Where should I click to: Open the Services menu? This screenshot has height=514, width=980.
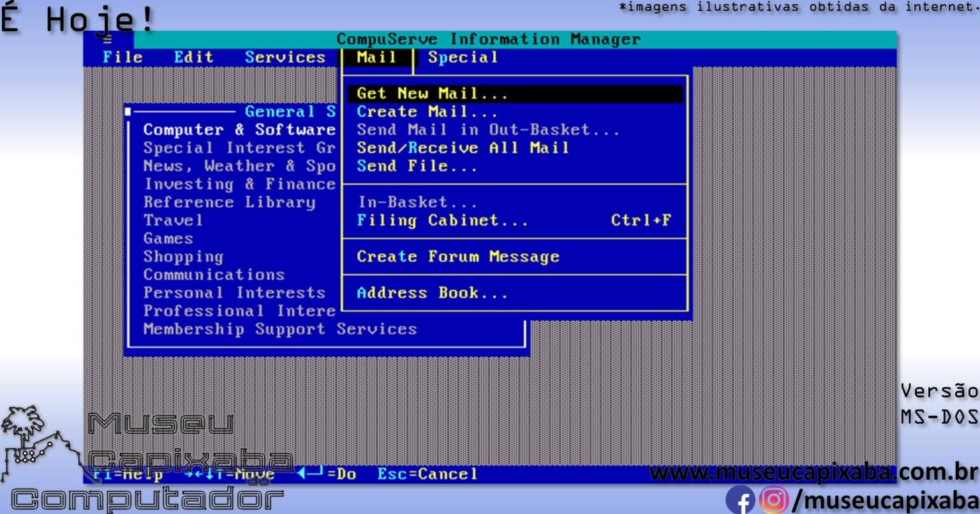tap(285, 57)
